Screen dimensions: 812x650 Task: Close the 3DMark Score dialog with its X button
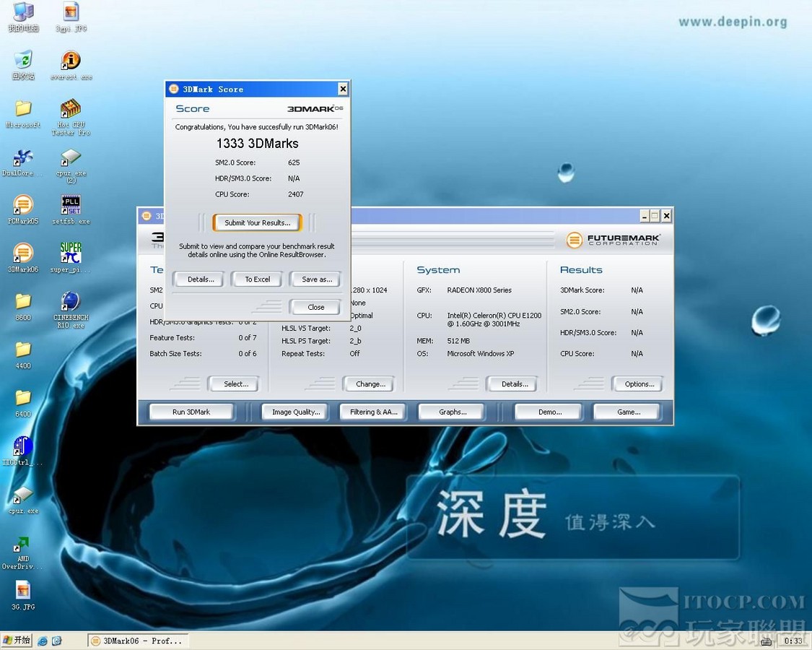click(x=342, y=89)
